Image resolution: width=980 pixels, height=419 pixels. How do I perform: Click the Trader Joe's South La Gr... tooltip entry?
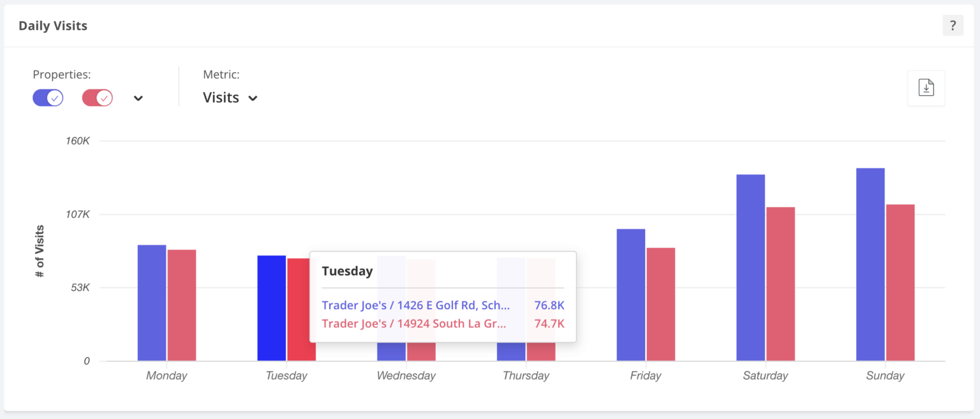[414, 323]
